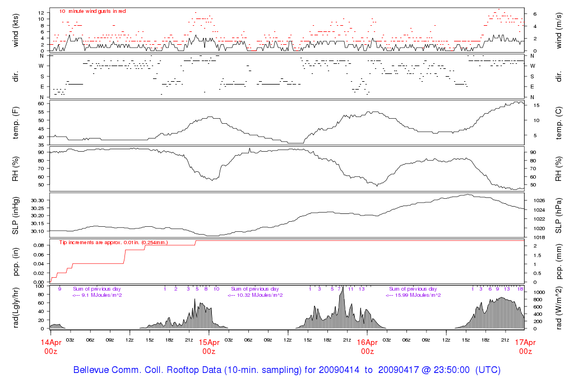Select the "30.25" inHg tick value
Screen dimensions: 574x392
[38, 208]
